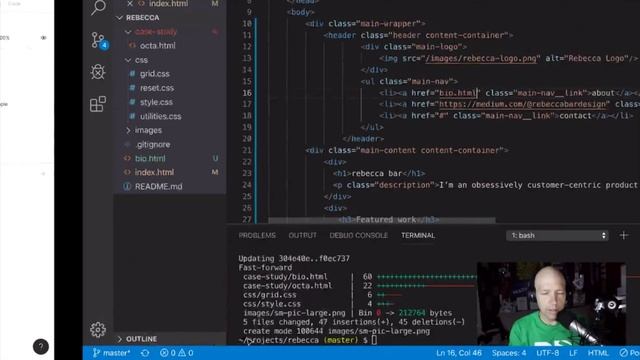
Task: Select the TERMINAL panel tab
Action: pos(418,236)
